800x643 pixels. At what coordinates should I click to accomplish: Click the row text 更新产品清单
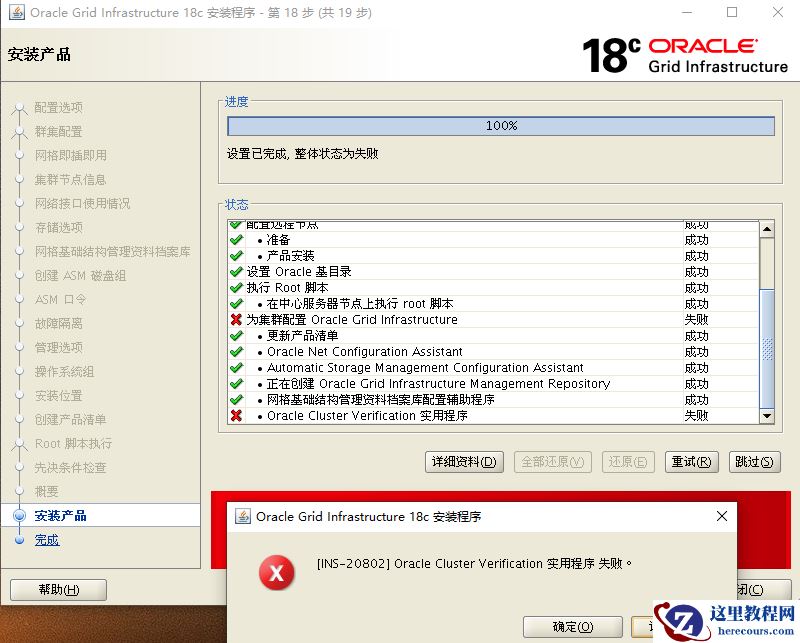coord(303,335)
